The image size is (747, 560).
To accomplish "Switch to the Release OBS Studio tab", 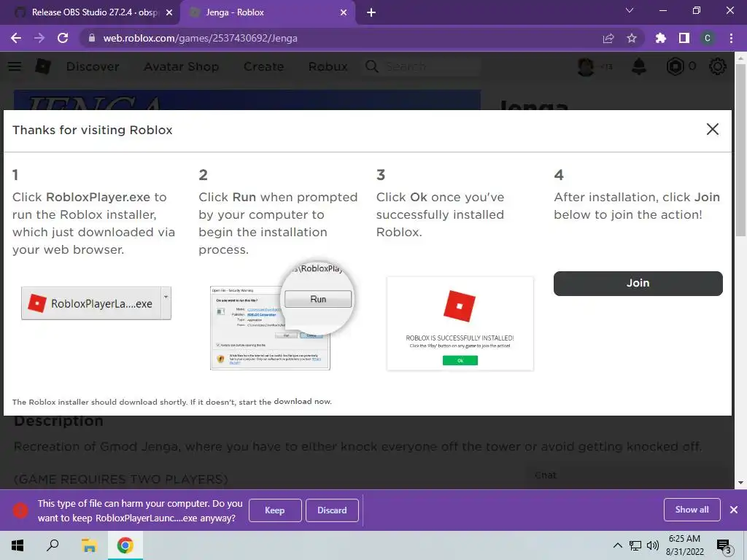I will [90, 12].
